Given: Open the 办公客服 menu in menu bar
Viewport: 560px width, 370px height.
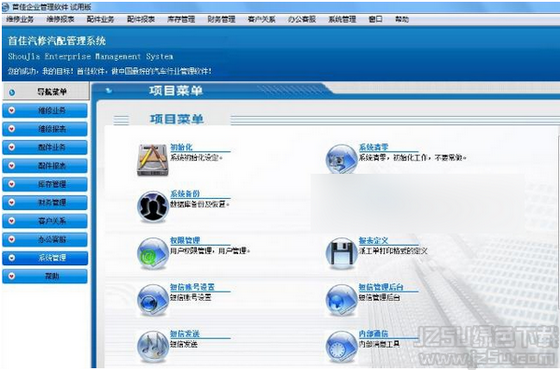Looking at the screenshot, I should (x=302, y=19).
